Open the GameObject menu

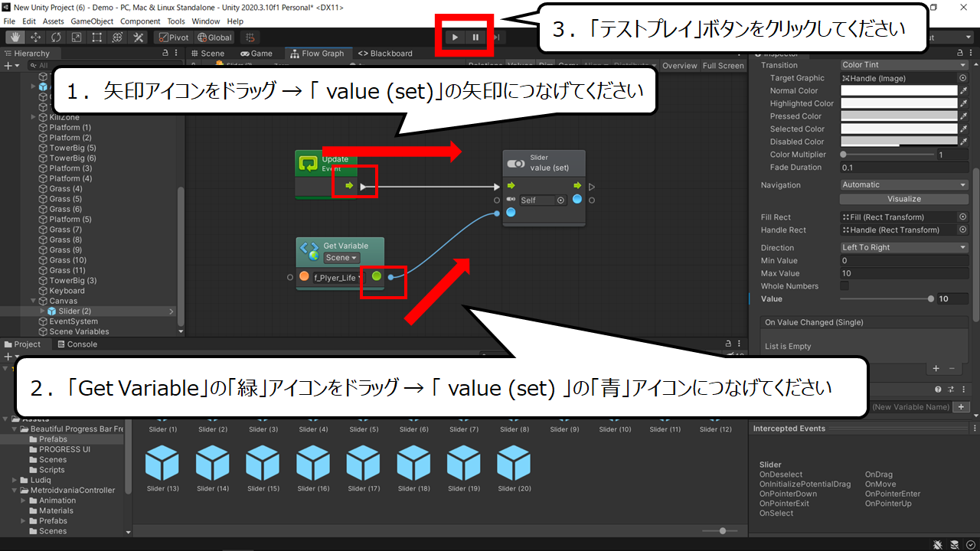[x=92, y=21]
